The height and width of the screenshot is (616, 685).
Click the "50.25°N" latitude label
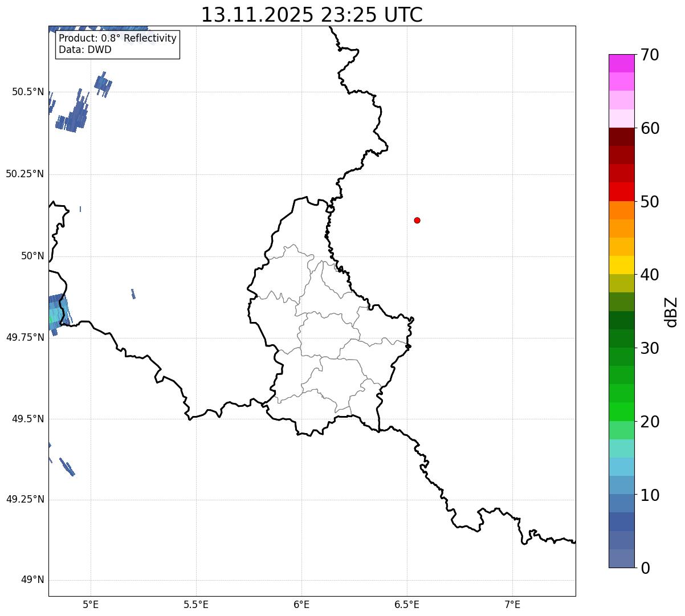pos(25,174)
